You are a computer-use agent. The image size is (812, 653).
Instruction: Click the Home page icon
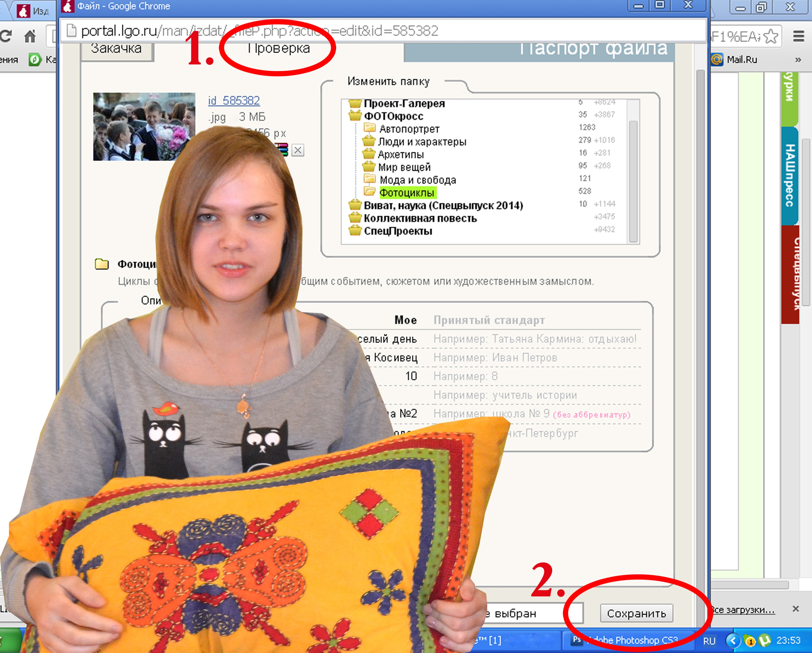[x=30, y=37]
